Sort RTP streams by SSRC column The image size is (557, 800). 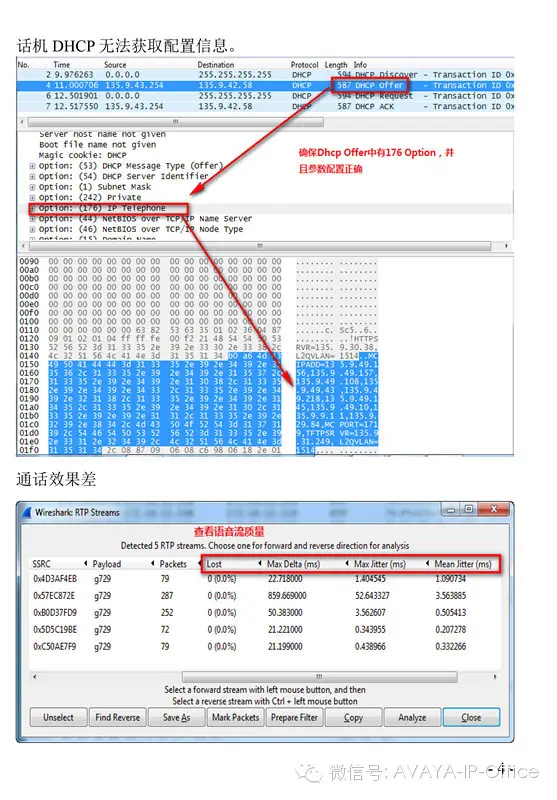[41, 564]
